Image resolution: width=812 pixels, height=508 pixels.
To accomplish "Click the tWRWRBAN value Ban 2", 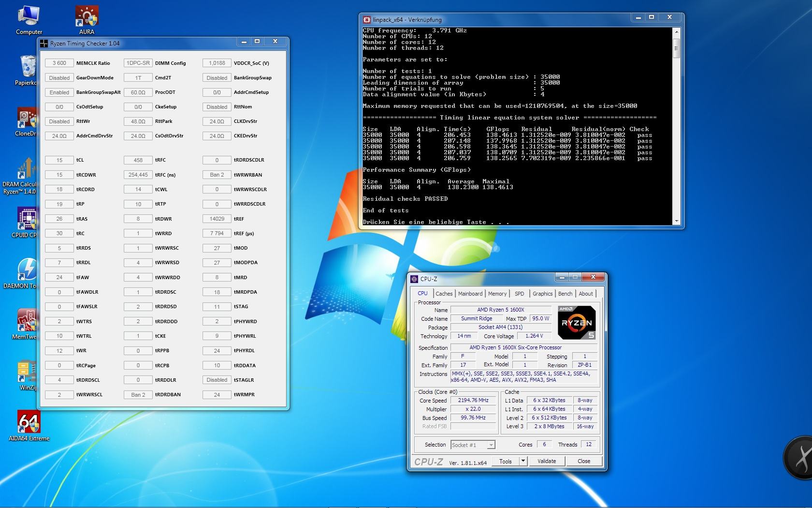I will tap(217, 175).
